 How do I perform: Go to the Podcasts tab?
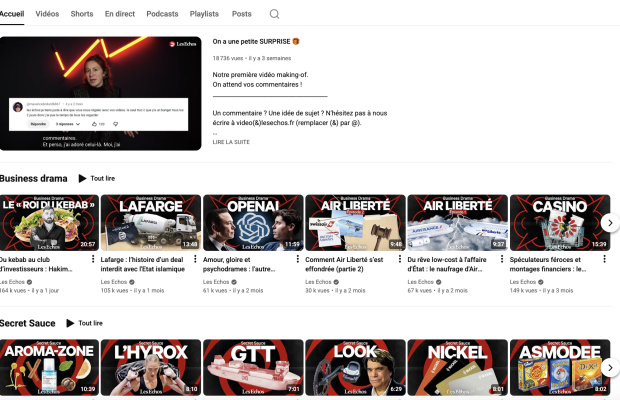point(162,14)
